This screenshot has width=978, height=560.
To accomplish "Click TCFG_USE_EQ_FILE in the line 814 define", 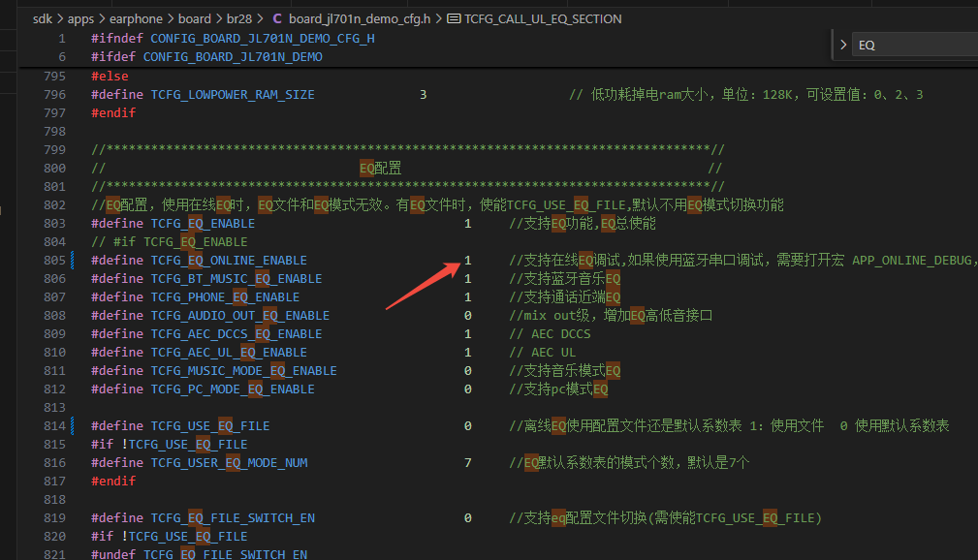I will click(x=210, y=426).
